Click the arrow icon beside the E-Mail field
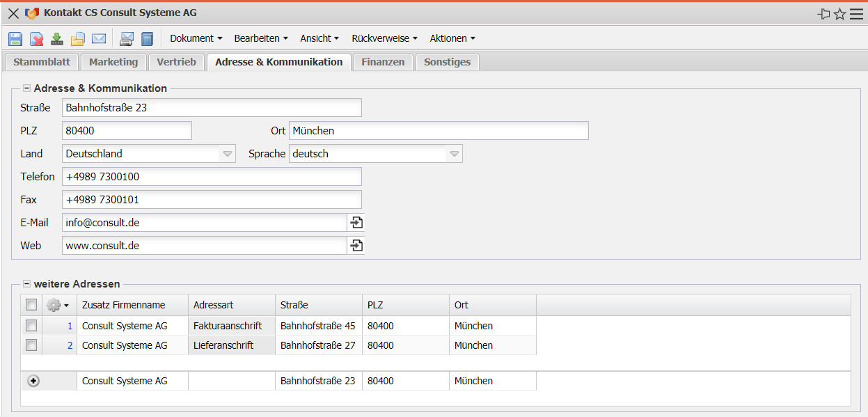This screenshot has height=417, width=868. tap(356, 223)
